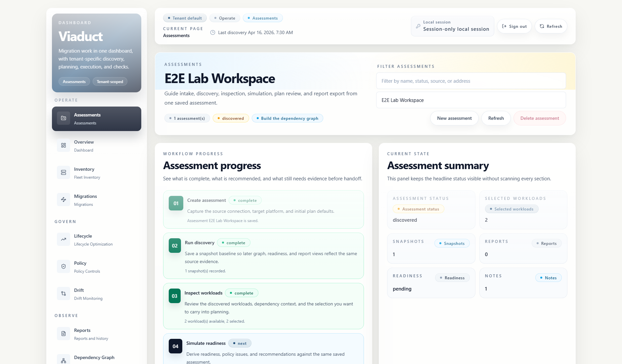Click the top bar Refresh button
Screen dimensions: 622x364
coord(551,26)
